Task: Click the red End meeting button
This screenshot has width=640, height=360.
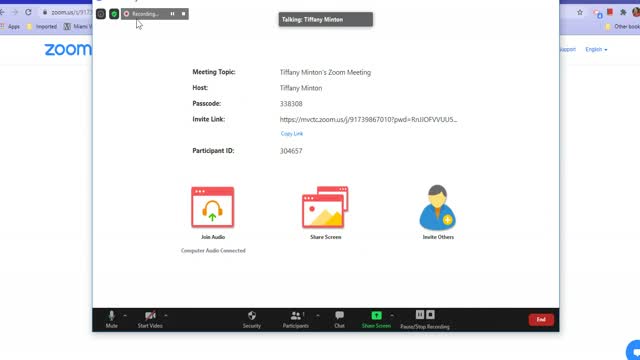Action: coord(541,320)
